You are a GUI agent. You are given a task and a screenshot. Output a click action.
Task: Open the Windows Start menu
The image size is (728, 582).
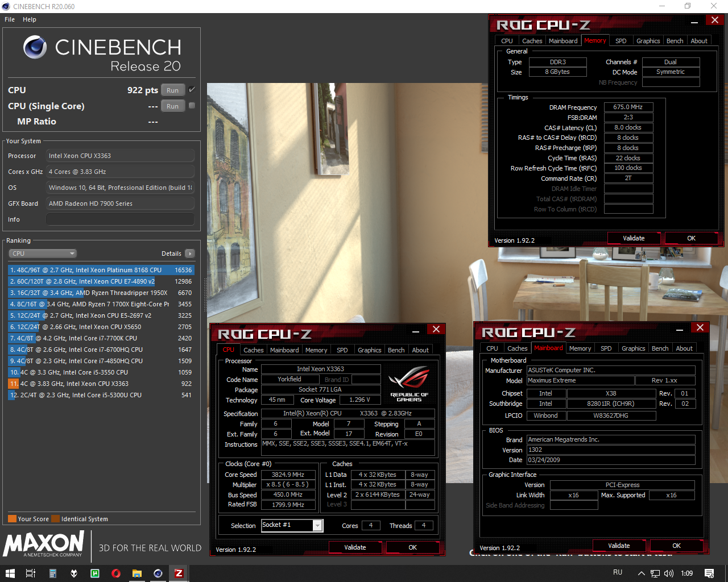10,573
